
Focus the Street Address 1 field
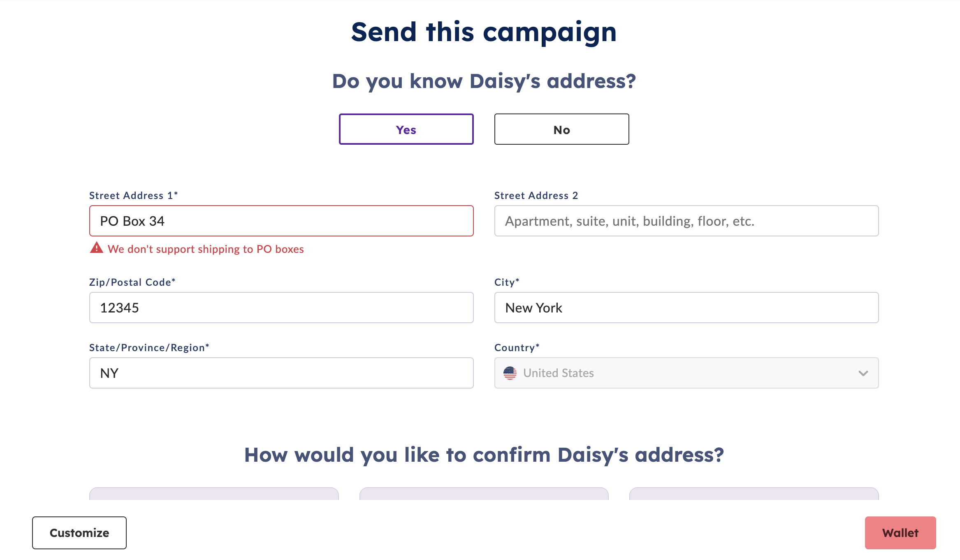pyautogui.click(x=281, y=221)
